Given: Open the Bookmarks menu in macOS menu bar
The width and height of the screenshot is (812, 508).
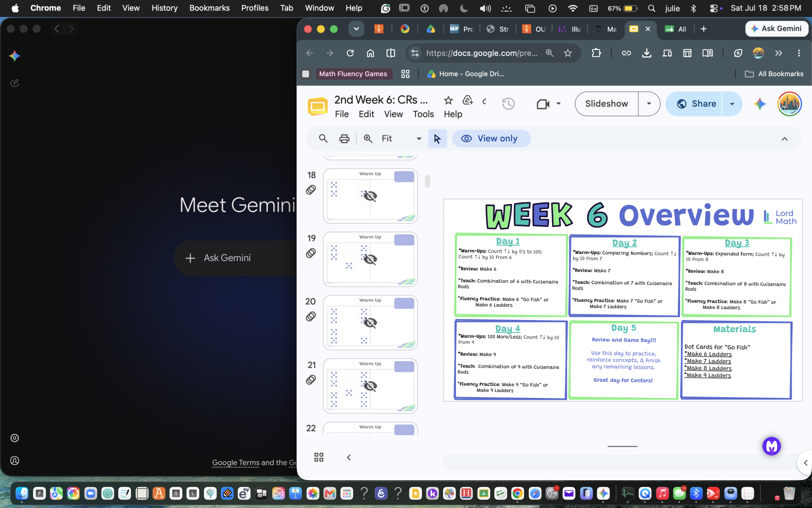Looking at the screenshot, I should (209, 8).
